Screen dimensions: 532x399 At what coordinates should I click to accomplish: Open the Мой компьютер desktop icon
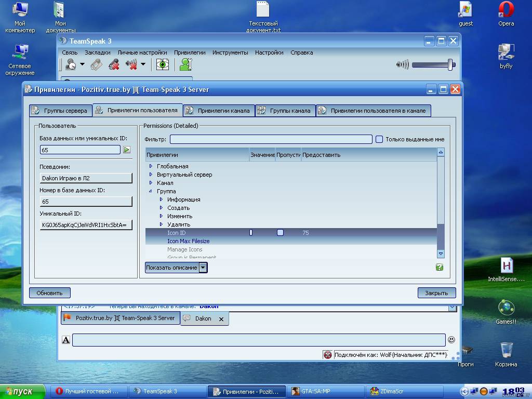coord(20,17)
